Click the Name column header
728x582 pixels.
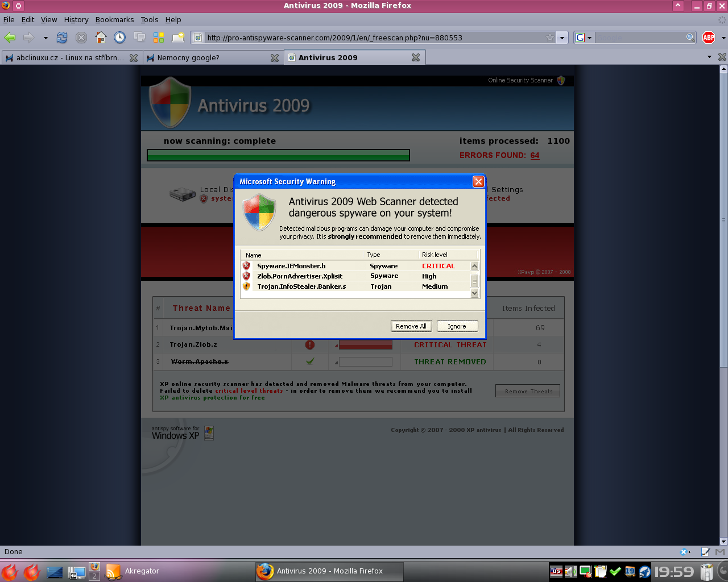[302, 255]
